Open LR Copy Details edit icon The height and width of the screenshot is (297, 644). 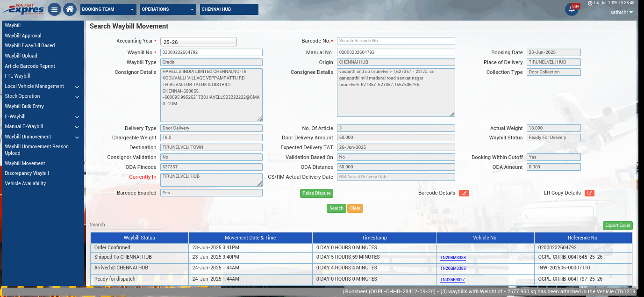[589, 193]
